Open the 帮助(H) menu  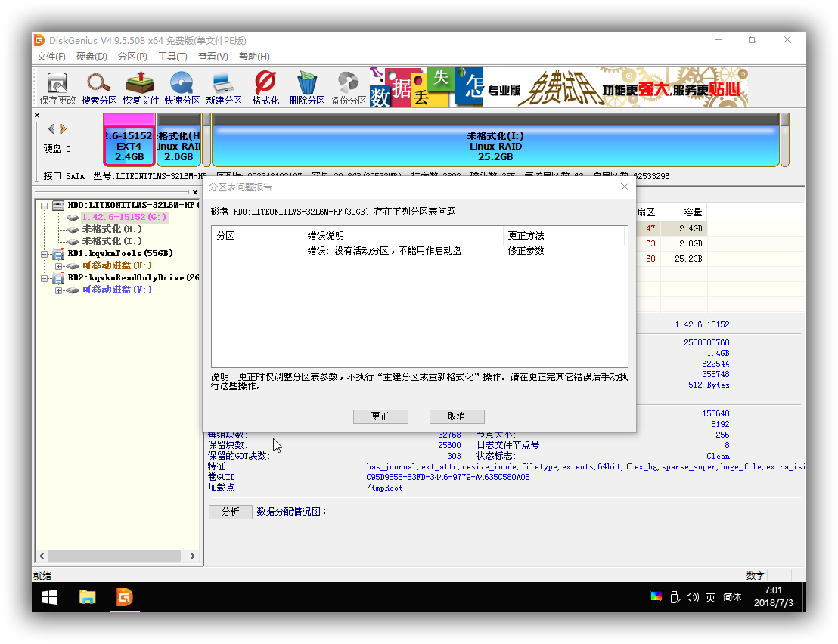254,57
